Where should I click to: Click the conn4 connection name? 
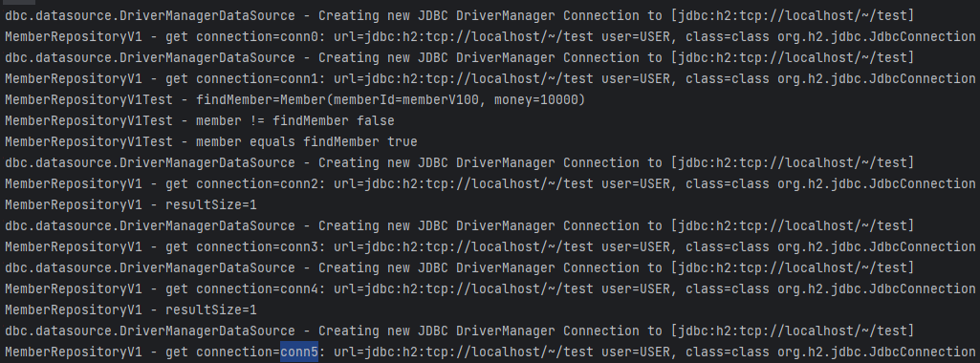pos(299,288)
